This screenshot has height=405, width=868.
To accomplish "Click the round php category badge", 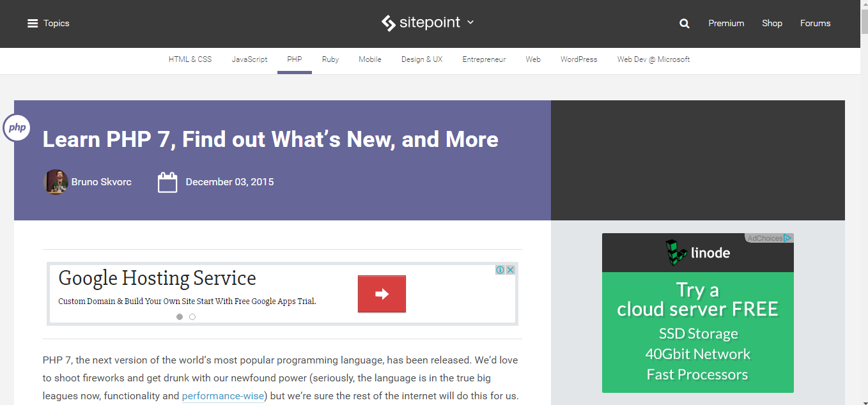I will tap(17, 128).
